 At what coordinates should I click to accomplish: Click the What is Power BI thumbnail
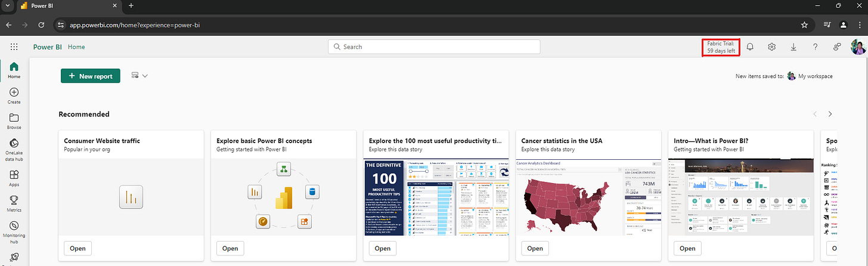click(741, 197)
